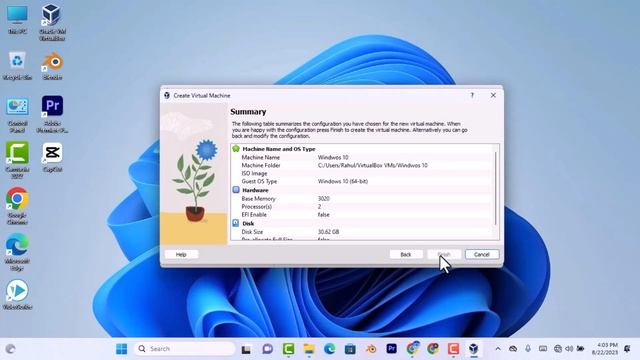Open the Chrome taskbar icon beside Premiere Pro

412,348
